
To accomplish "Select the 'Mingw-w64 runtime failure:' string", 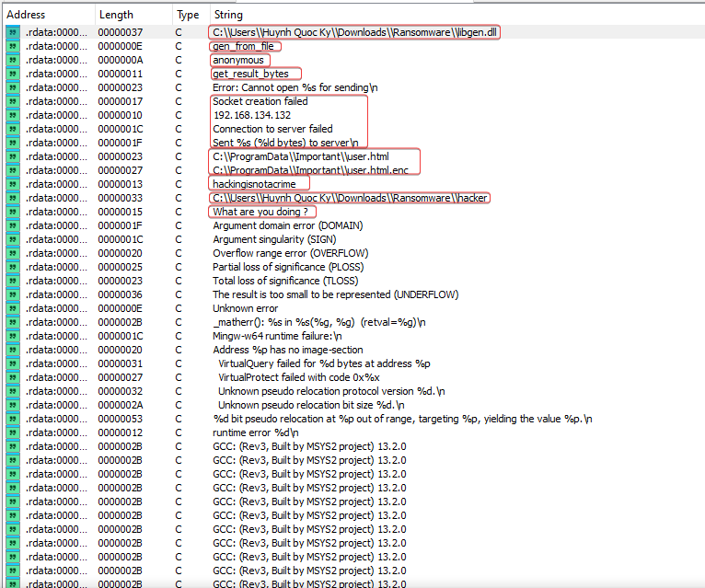I will pos(277,336).
